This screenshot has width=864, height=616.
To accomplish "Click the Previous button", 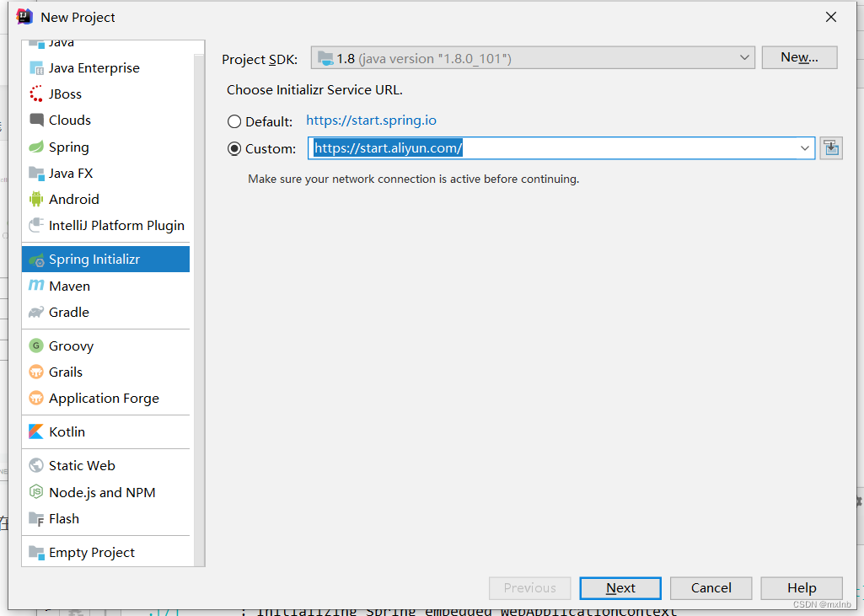I will [529, 588].
